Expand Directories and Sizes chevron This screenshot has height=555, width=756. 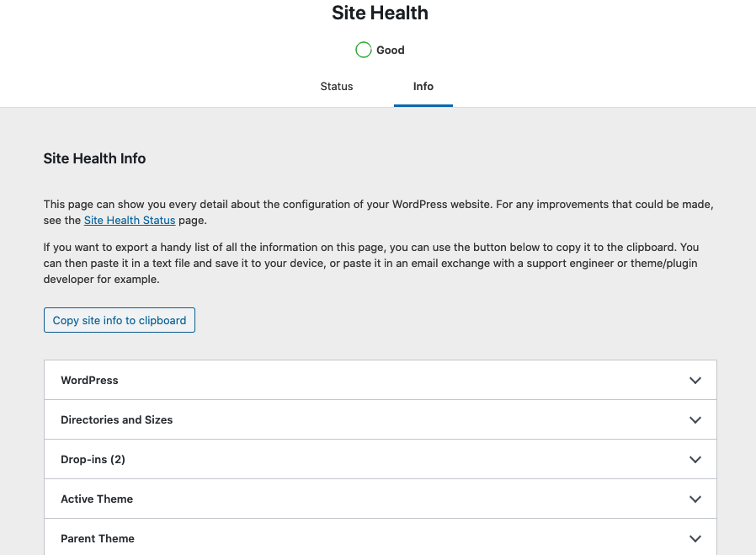pos(695,420)
